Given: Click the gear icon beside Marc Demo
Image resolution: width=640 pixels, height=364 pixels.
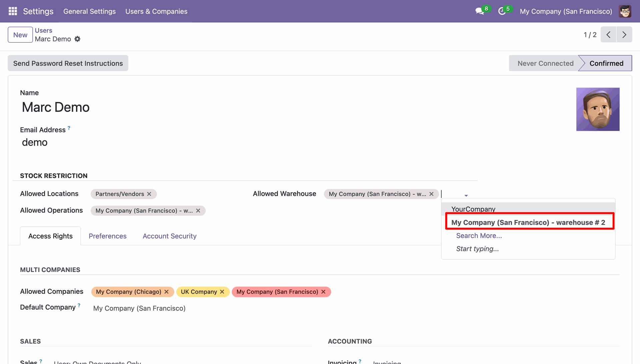Looking at the screenshot, I should pos(77,39).
